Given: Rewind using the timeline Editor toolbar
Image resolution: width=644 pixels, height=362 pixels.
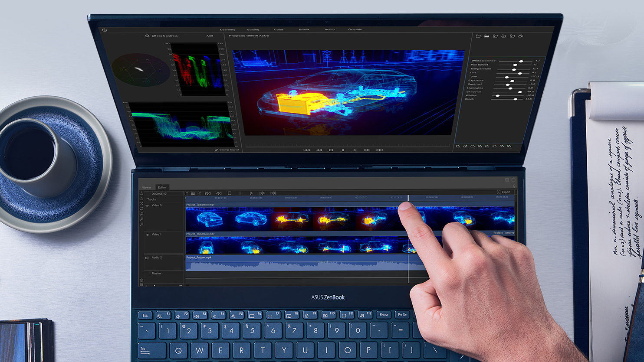Looking at the screenshot, I should [x=219, y=193].
